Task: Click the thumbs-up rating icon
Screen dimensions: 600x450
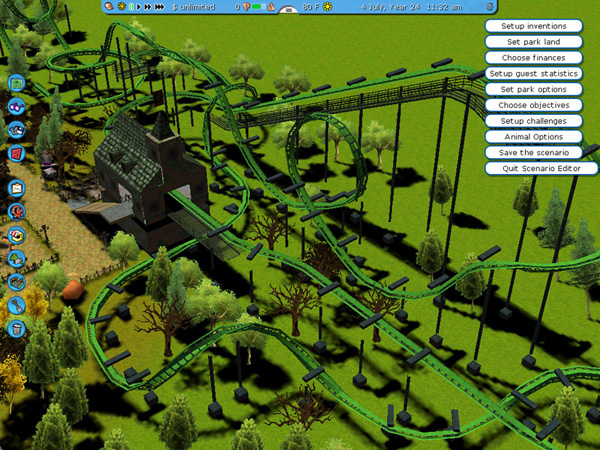Action: coord(271,7)
